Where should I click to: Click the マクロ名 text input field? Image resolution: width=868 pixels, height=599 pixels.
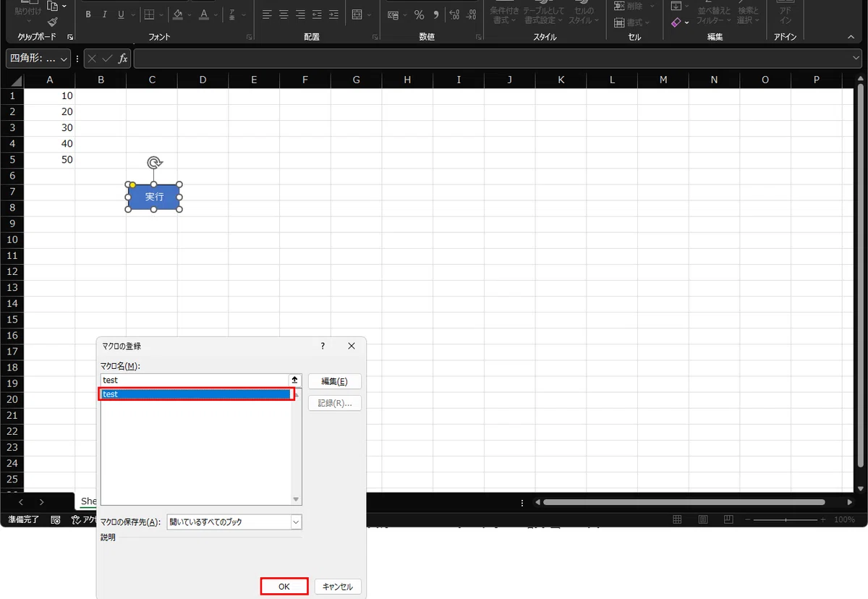pyautogui.click(x=195, y=380)
